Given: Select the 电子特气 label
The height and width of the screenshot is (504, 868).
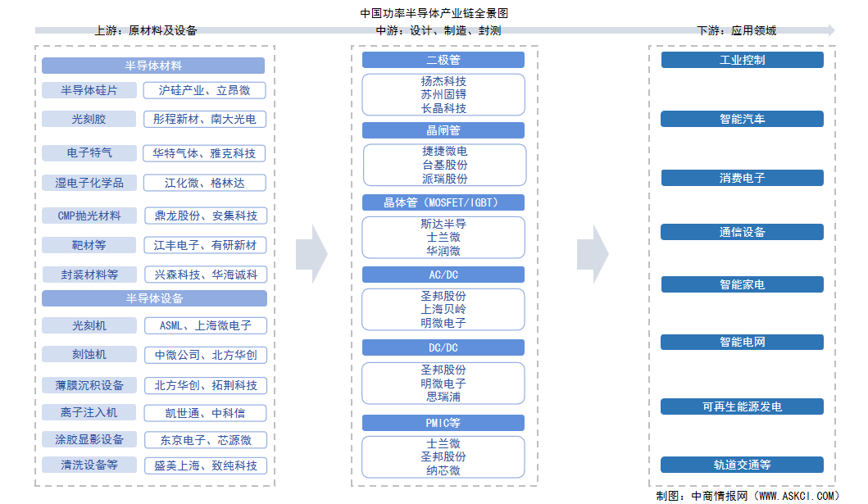Looking at the screenshot, I should point(89,153).
